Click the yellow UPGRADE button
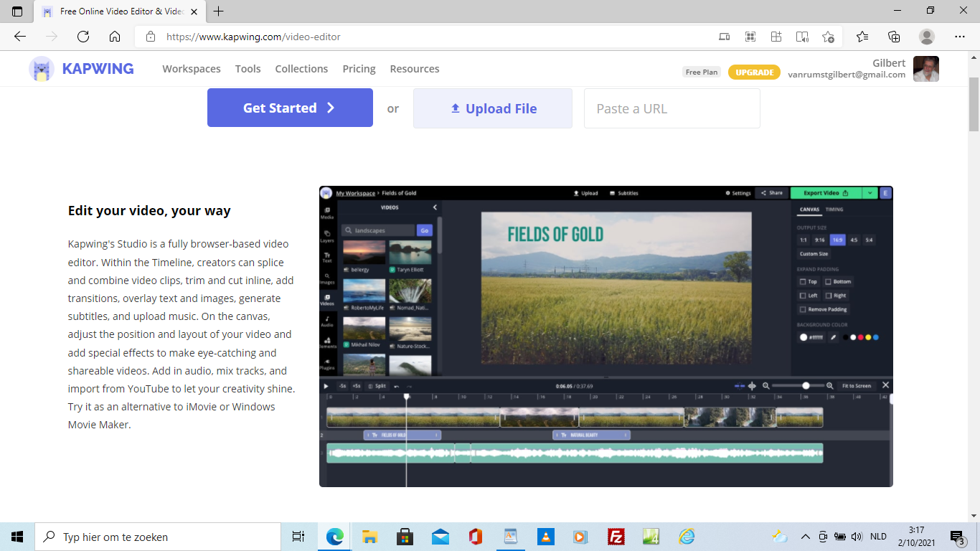The image size is (980, 551). (754, 72)
